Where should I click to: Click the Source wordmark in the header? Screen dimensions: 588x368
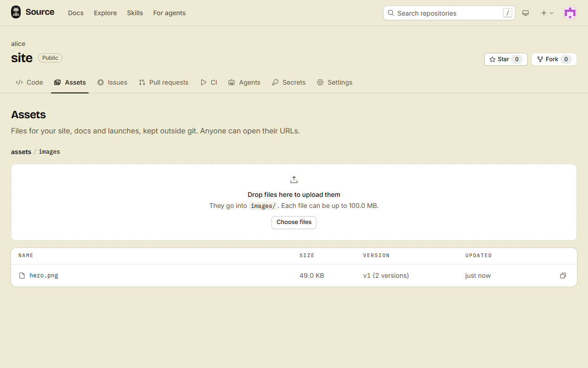click(x=40, y=12)
